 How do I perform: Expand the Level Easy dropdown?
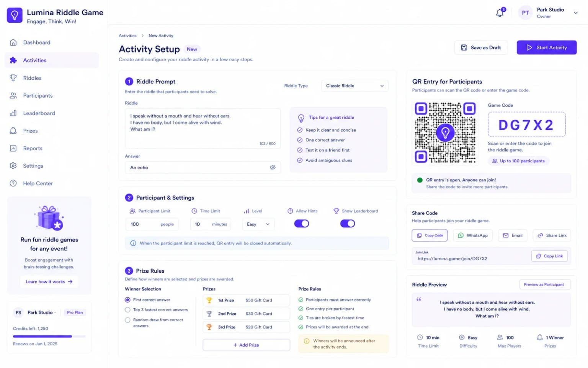258,224
